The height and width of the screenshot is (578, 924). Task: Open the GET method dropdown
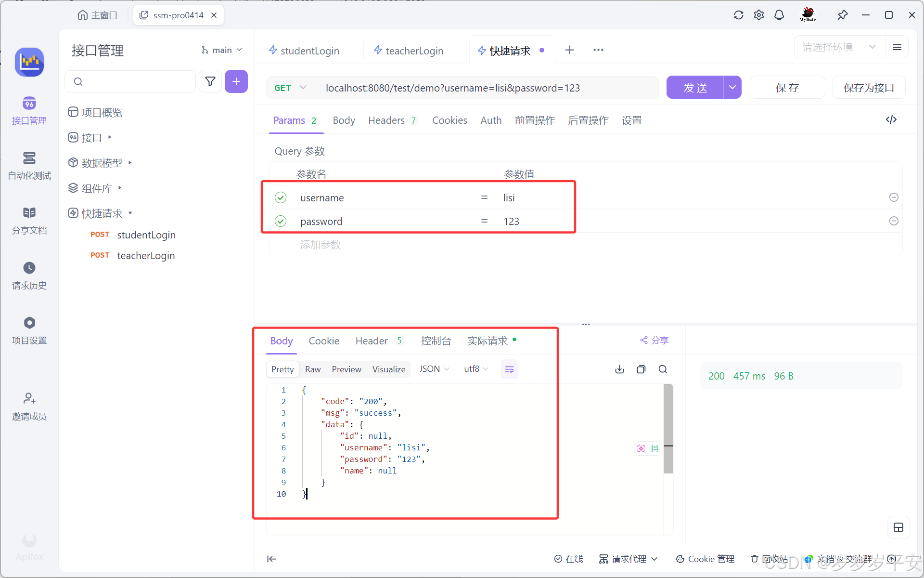[290, 88]
